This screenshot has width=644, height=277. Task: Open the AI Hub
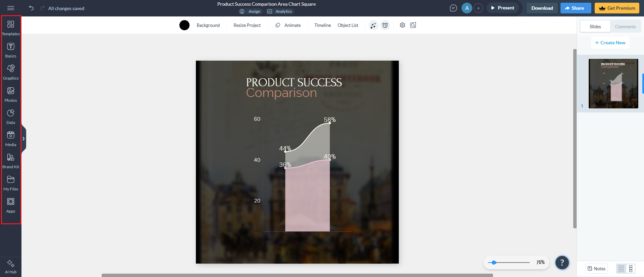[11, 267]
